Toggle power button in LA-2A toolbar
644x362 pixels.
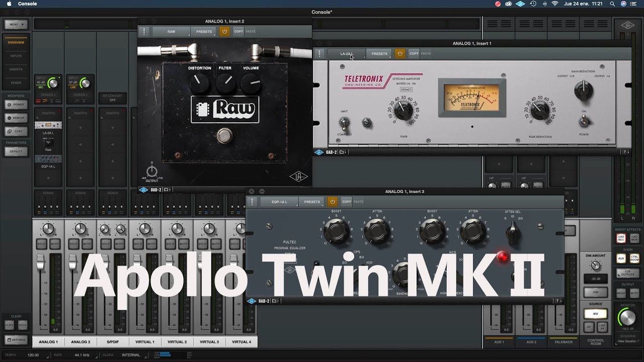pos(399,54)
